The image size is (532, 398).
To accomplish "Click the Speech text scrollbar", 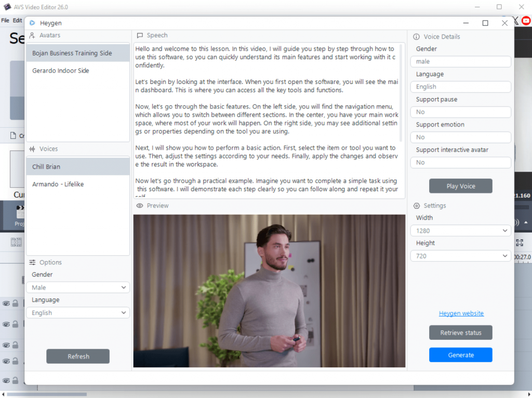I will pos(401,93).
